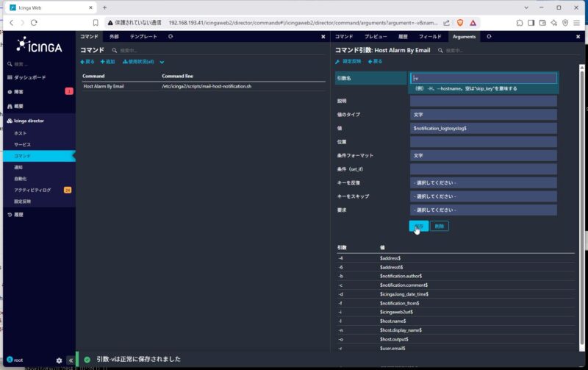Click the 引数名 input field containing -v
Viewport: 588px width, 370px height.
(x=484, y=78)
